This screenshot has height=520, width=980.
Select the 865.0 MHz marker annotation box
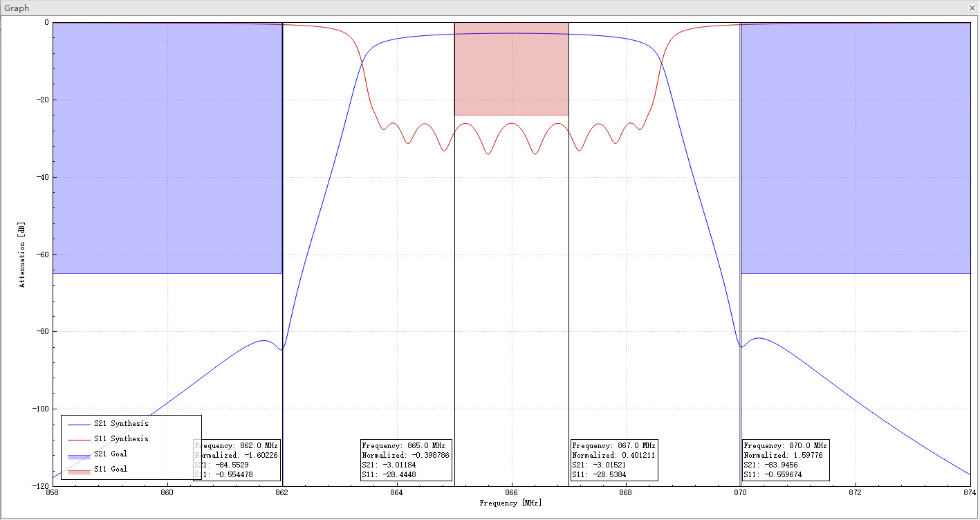click(x=405, y=460)
